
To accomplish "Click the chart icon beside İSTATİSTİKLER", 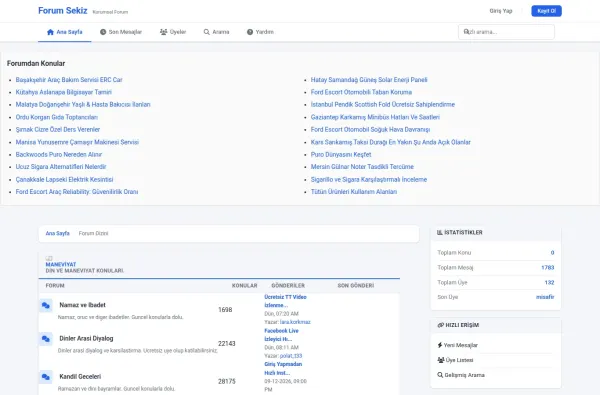I will pos(440,232).
